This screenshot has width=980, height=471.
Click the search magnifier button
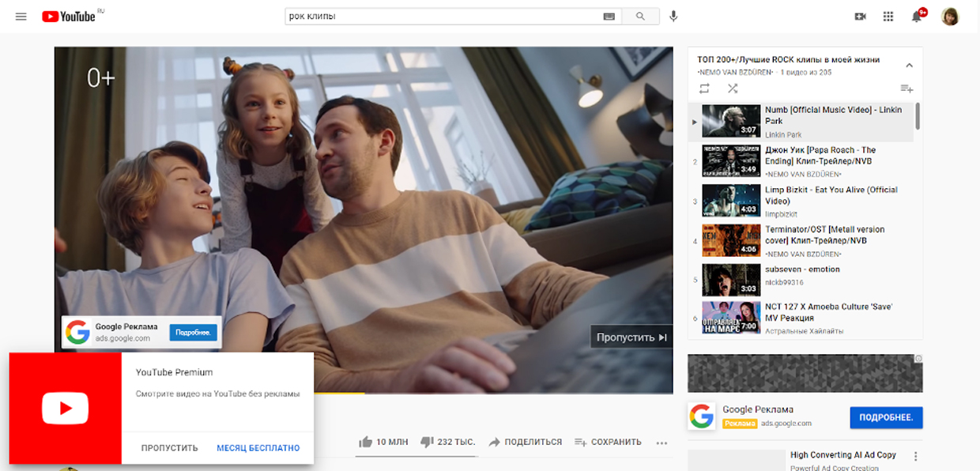[640, 17]
